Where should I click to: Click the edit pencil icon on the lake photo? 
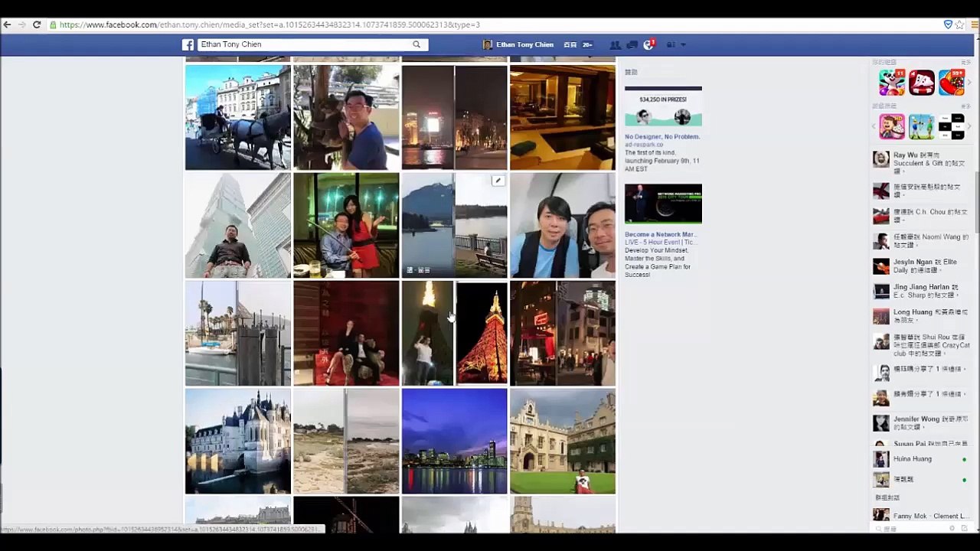point(498,181)
